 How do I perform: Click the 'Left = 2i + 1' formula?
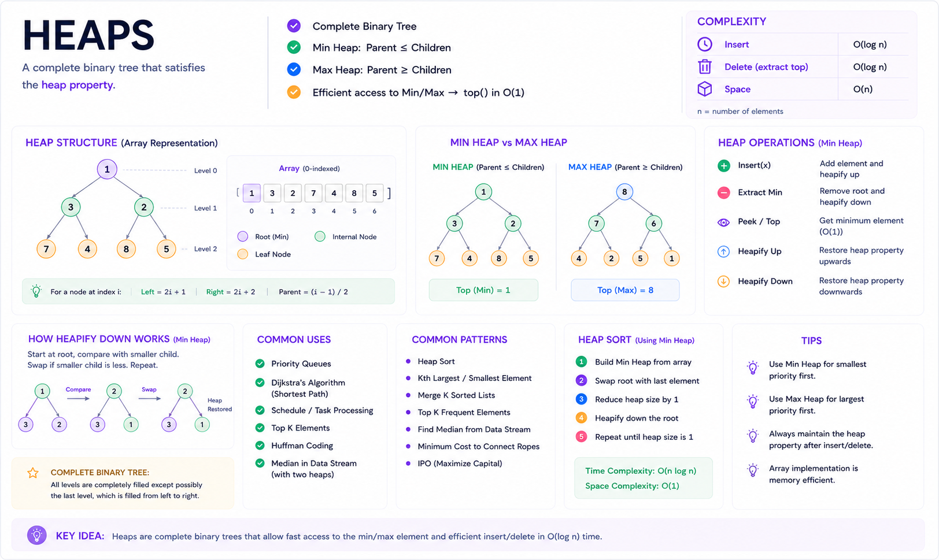[163, 292]
